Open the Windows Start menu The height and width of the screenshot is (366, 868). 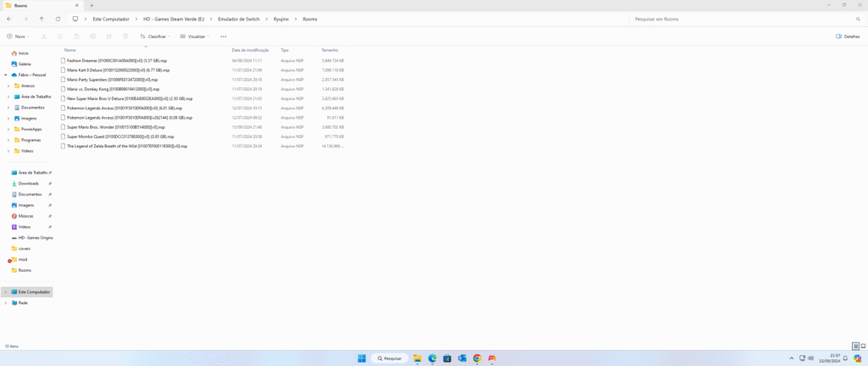(x=361, y=358)
